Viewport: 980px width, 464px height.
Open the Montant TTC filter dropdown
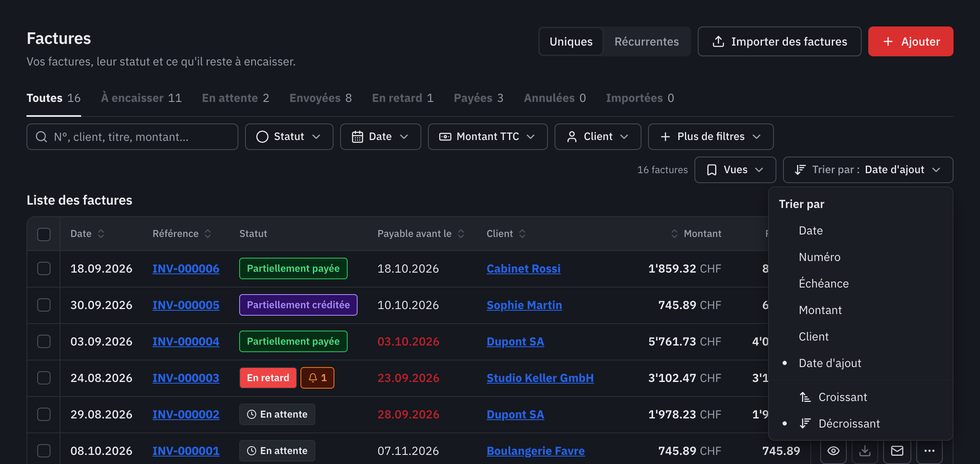[488, 137]
